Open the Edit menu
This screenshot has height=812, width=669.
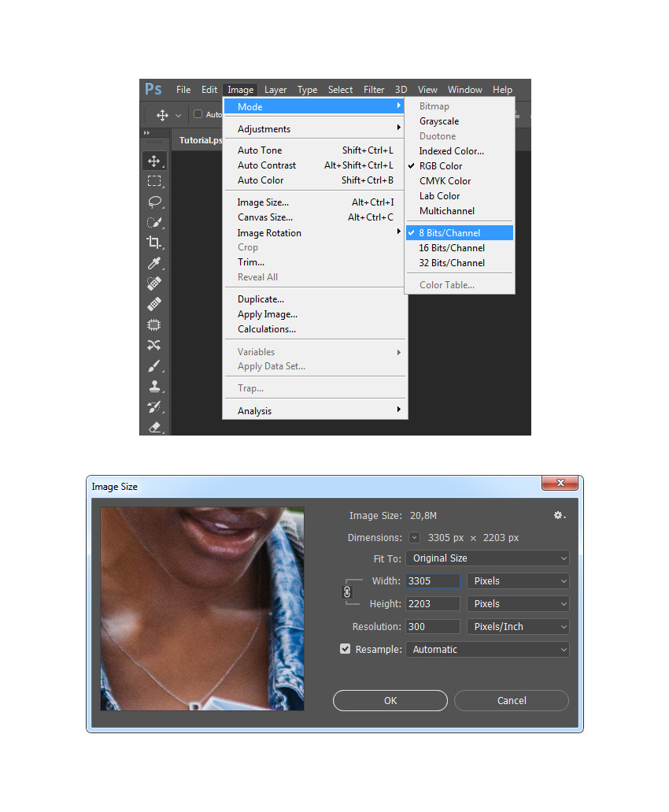click(x=209, y=90)
